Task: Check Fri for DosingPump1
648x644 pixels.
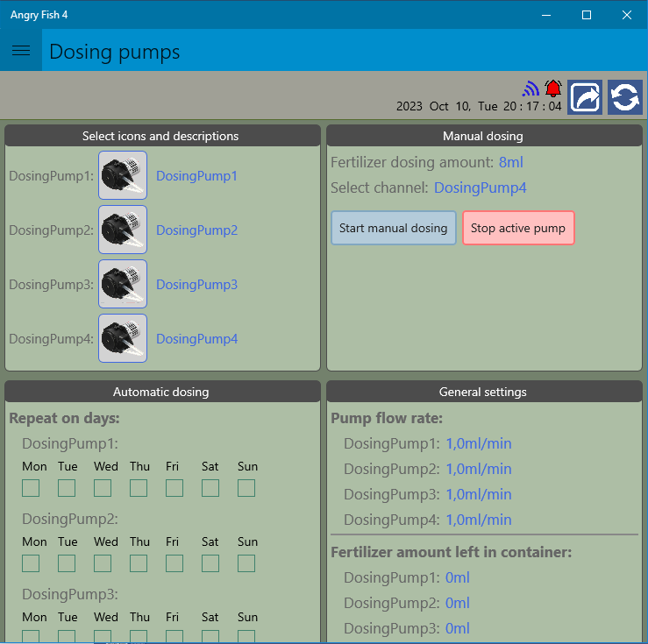Action: 174,488
